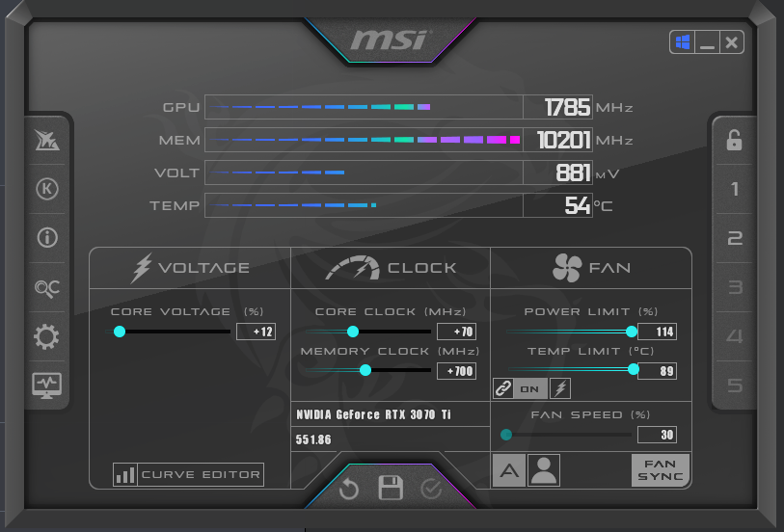Open the Voltage panel header
The height and width of the screenshot is (532, 784).
[x=190, y=268]
